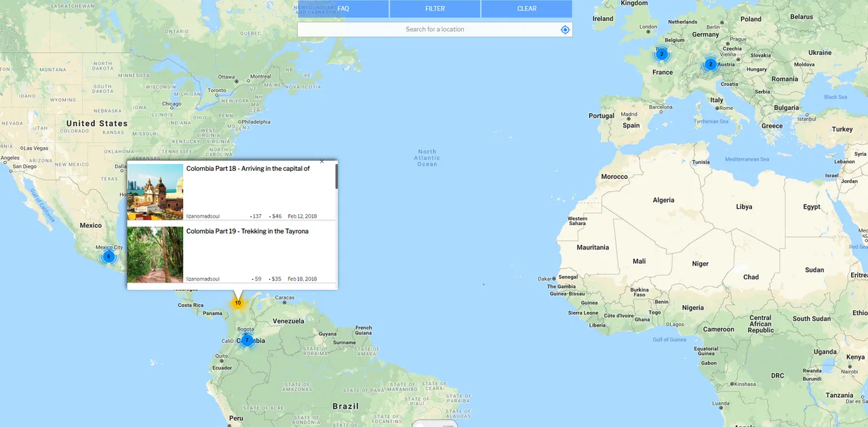The height and width of the screenshot is (427, 868).
Task: Open the FAQ button
Action: pos(343,9)
